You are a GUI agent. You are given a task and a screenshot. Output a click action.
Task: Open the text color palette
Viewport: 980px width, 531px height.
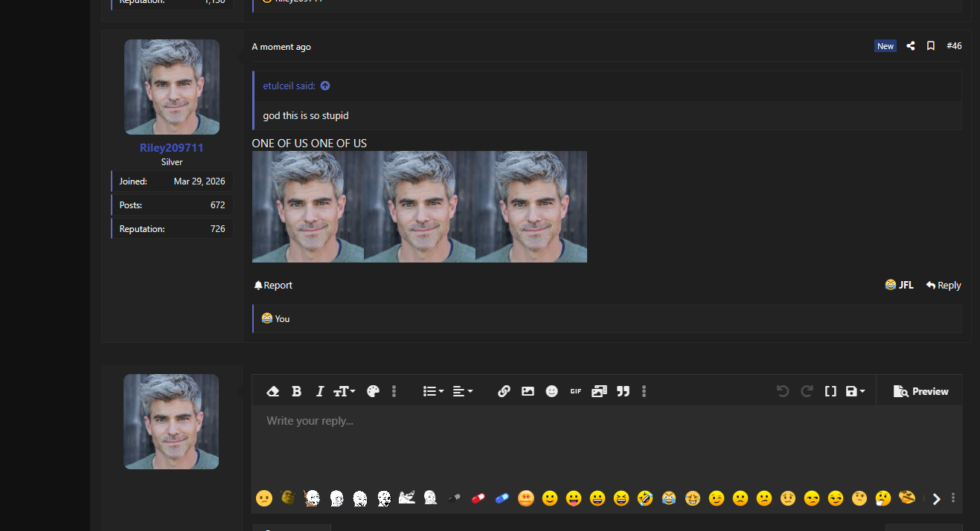pos(373,391)
